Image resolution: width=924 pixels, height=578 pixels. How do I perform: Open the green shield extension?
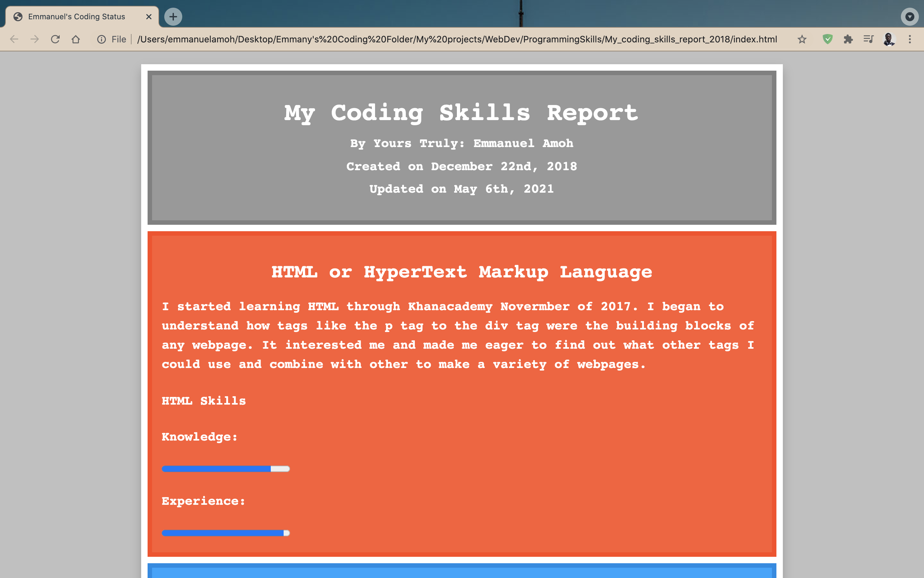(x=827, y=39)
